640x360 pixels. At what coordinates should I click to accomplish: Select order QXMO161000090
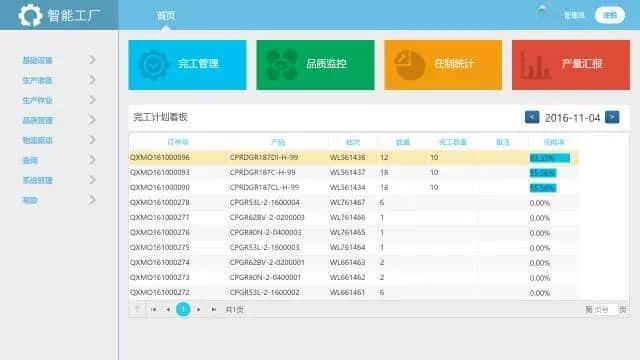pos(160,187)
